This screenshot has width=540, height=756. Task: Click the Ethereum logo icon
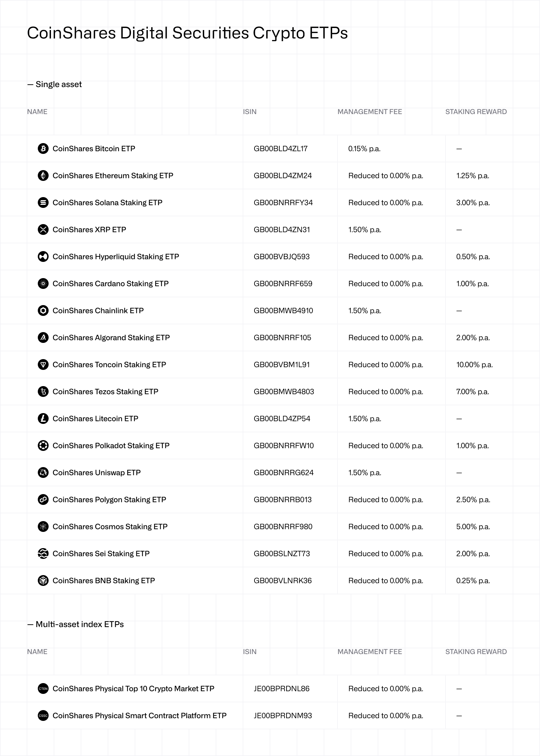(43, 175)
